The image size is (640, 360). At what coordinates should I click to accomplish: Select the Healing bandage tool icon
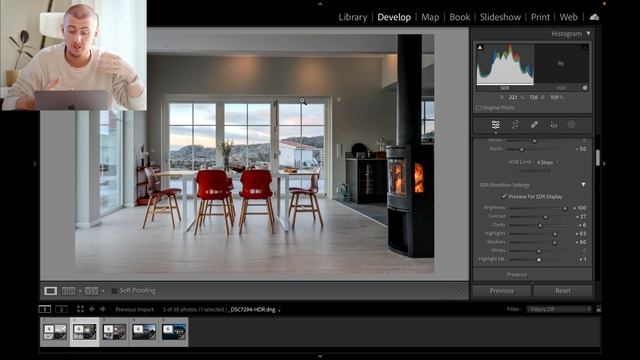pyautogui.click(x=534, y=125)
